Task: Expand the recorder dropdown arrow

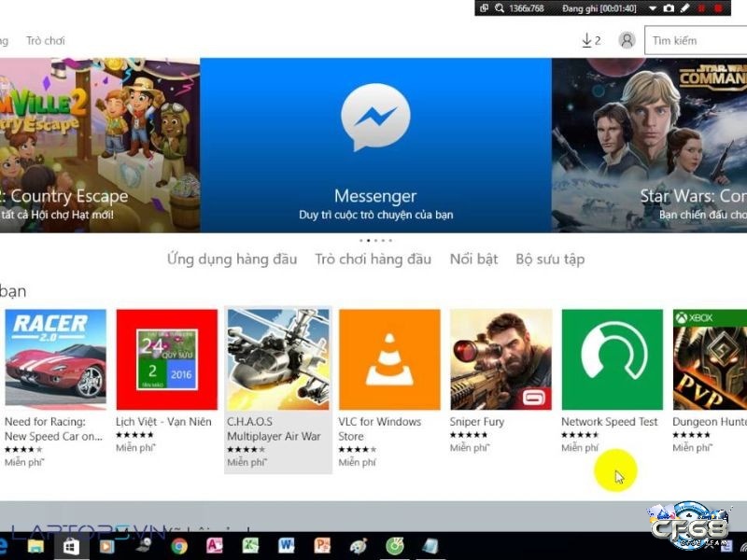Action: point(653,8)
